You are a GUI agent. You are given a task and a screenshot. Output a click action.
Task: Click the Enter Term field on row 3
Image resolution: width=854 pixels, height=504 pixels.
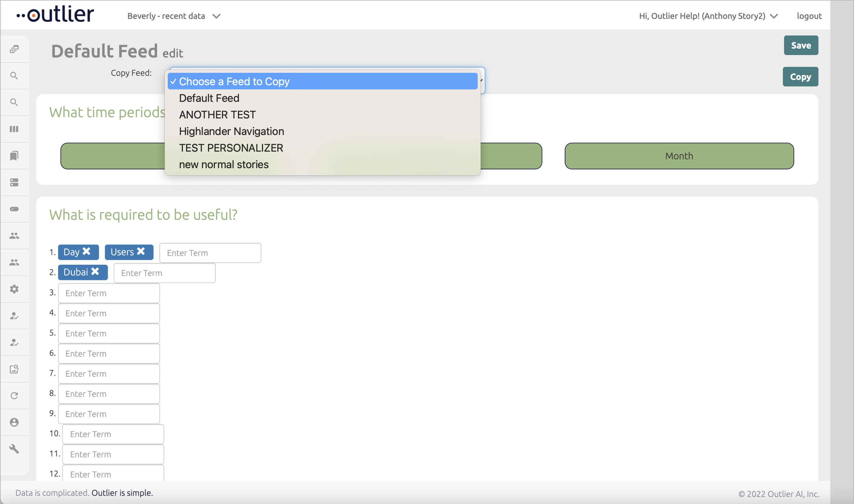109,293
